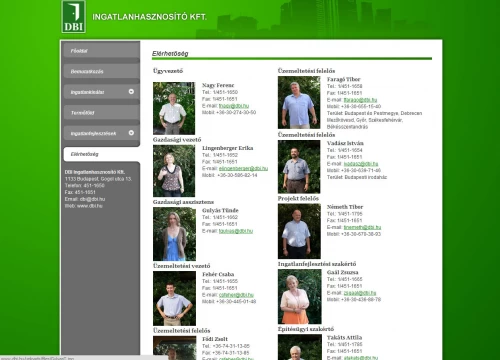Expand the Ingatlanfejlesztések submenu arrow
The image size is (500, 360).
[131, 133]
